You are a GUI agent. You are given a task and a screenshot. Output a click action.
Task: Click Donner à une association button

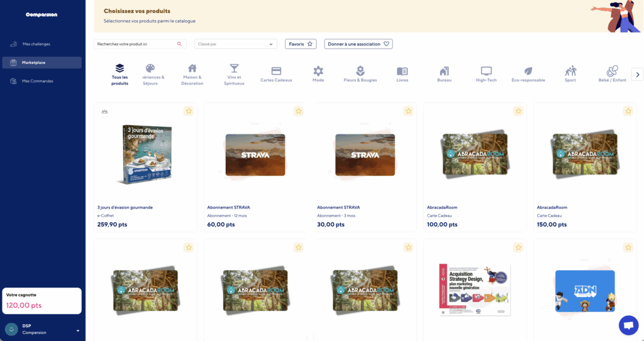[x=358, y=44]
